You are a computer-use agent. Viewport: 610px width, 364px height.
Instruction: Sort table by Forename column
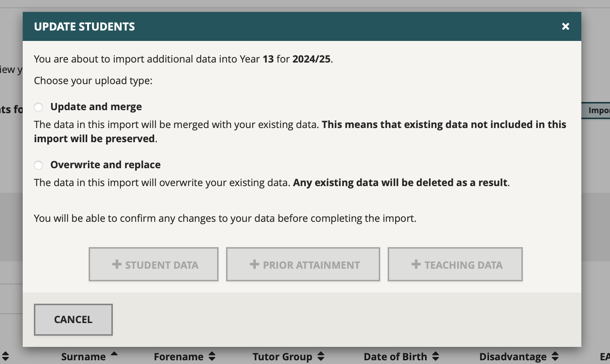(185, 357)
